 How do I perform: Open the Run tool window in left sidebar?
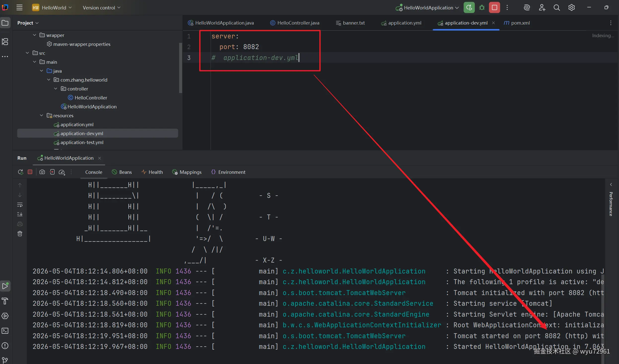point(5,286)
